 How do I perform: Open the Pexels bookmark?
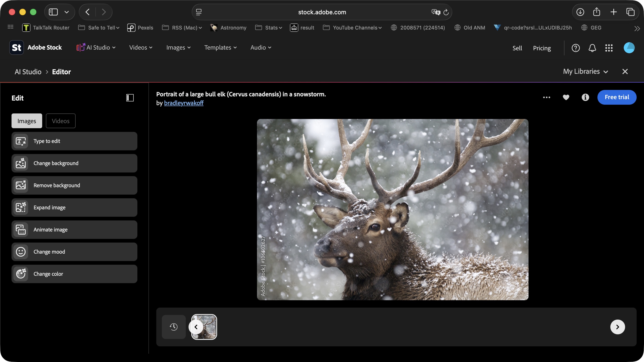click(140, 28)
